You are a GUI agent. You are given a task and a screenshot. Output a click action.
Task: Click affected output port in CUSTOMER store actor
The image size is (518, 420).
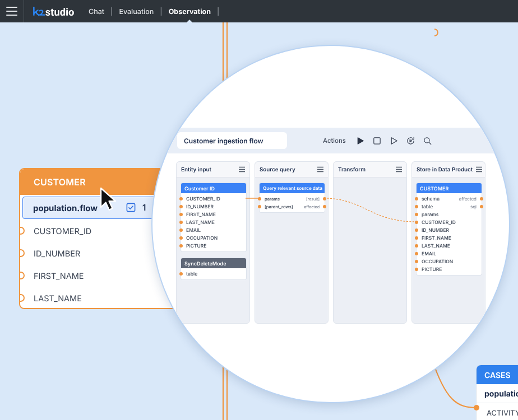482,199
